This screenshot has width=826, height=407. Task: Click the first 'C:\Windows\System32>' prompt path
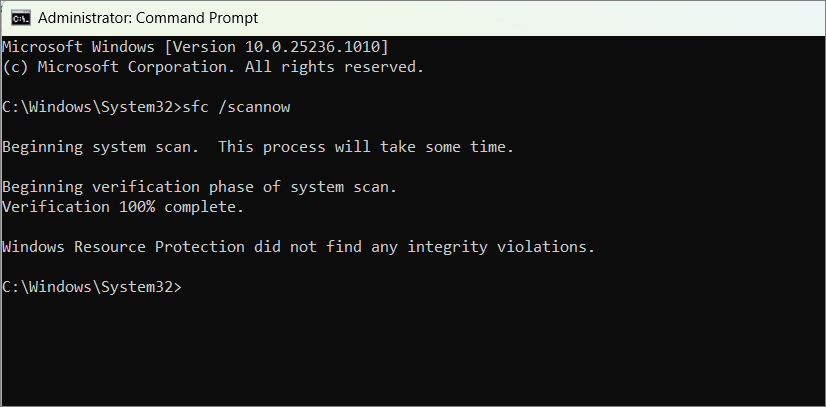(x=92, y=107)
